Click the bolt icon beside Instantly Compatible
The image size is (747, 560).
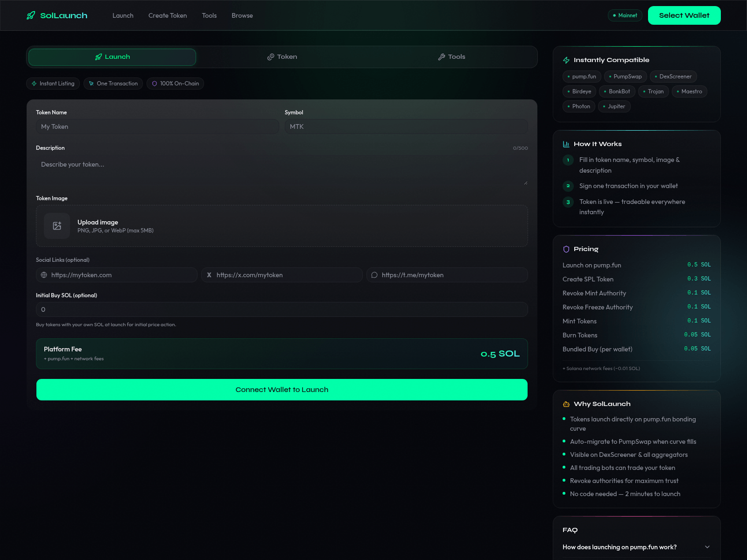coord(566,60)
